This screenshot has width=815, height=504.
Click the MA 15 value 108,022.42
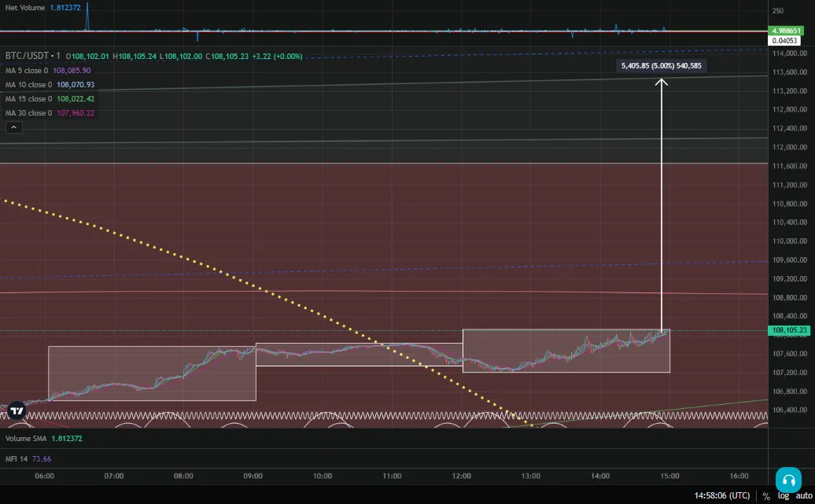point(76,98)
